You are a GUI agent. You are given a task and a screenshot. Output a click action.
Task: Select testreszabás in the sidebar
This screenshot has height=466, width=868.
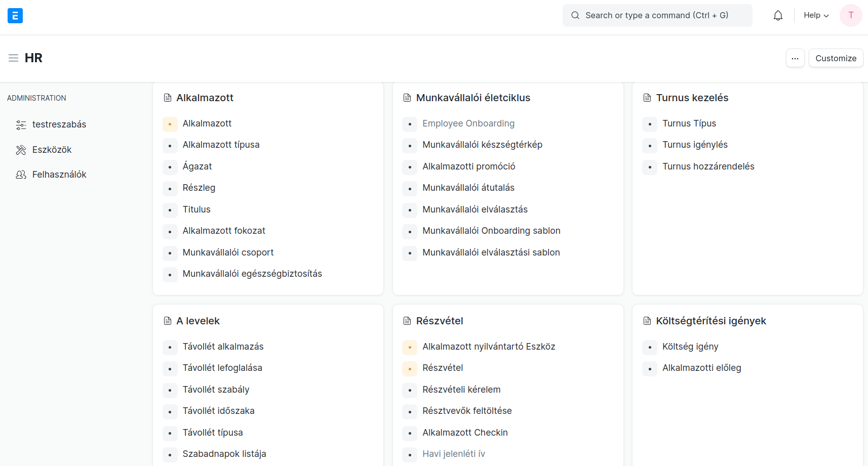click(59, 124)
